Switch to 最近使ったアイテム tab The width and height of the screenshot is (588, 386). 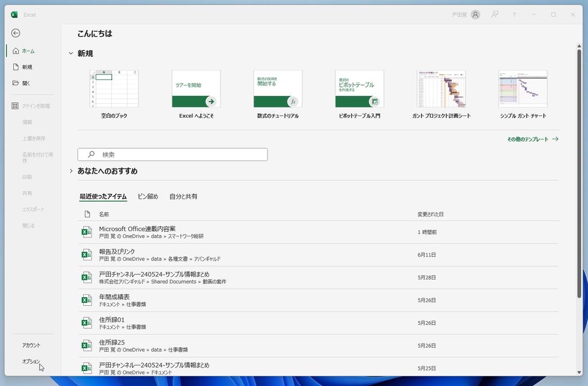[x=103, y=197]
